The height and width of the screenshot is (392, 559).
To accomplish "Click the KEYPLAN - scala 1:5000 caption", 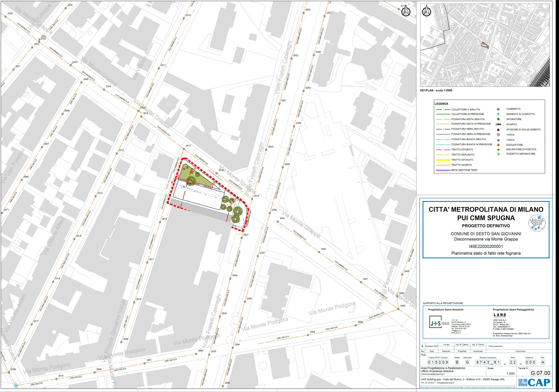I will [x=436, y=90].
